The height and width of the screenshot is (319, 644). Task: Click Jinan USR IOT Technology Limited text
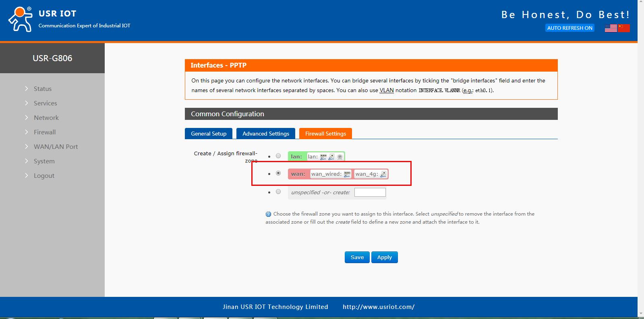point(275,307)
